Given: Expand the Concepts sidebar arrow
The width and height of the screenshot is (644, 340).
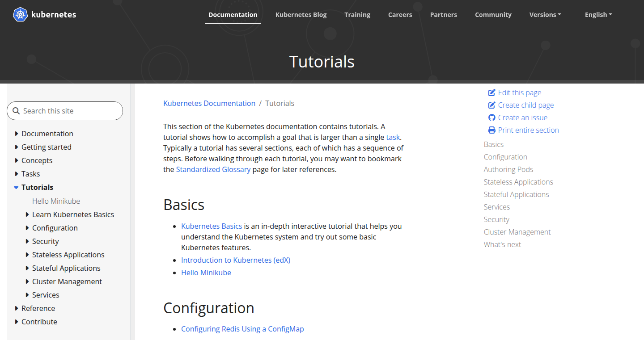Looking at the screenshot, I should click(x=17, y=160).
